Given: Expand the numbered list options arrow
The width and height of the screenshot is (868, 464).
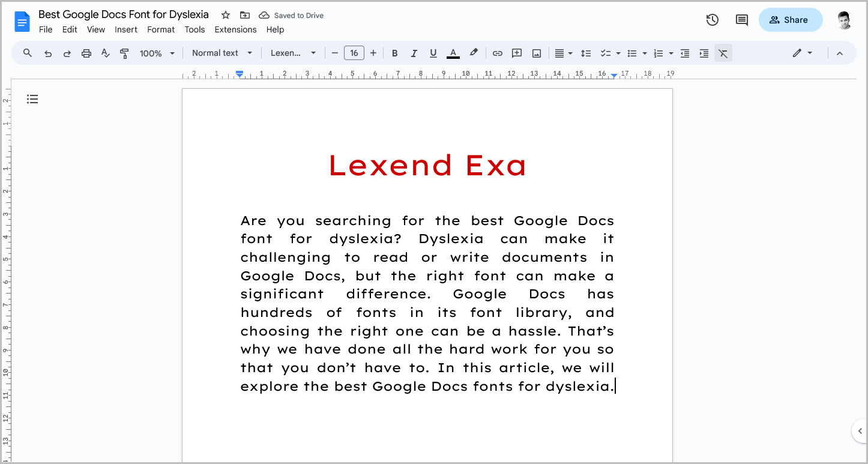Looking at the screenshot, I should (x=671, y=53).
